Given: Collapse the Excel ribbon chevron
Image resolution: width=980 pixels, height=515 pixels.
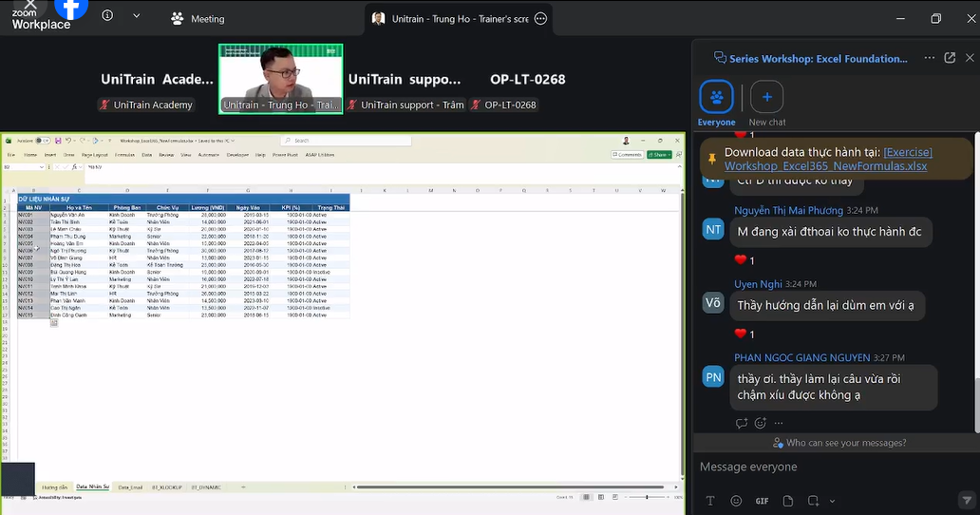Looking at the screenshot, I should pyautogui.click(x=679, y=167).
